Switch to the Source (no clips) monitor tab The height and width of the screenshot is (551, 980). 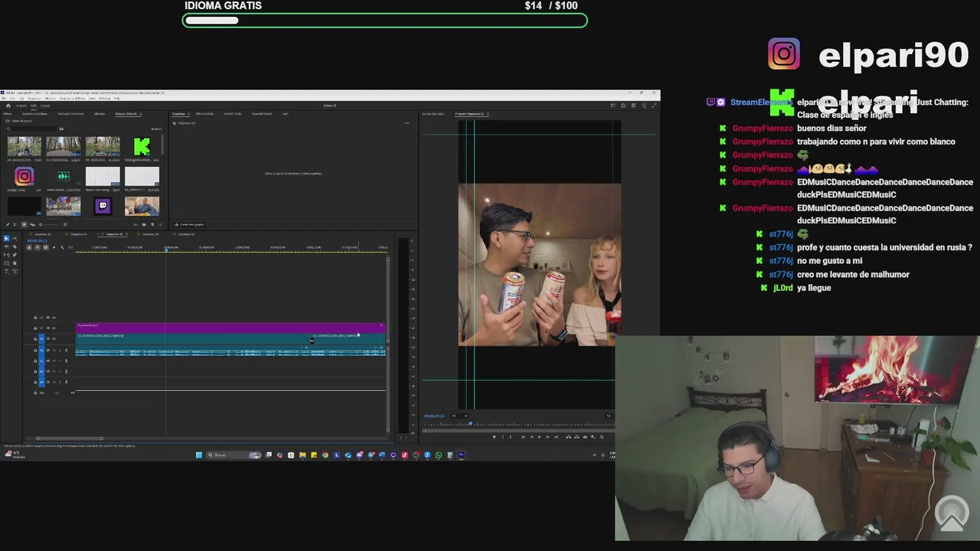pos(433,113)
